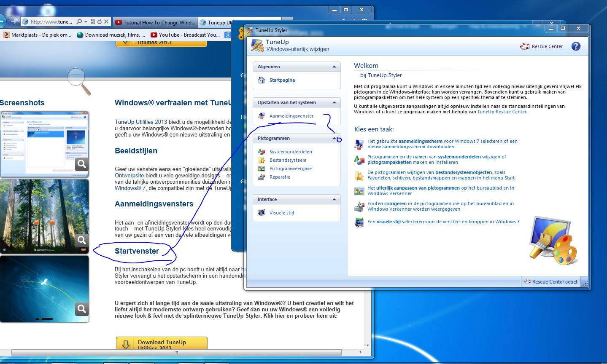The height and width of the screenshot is (364, 607).
Task: Click the Visuele stijl icon in the Interface panel
Action: coord(262,213)
